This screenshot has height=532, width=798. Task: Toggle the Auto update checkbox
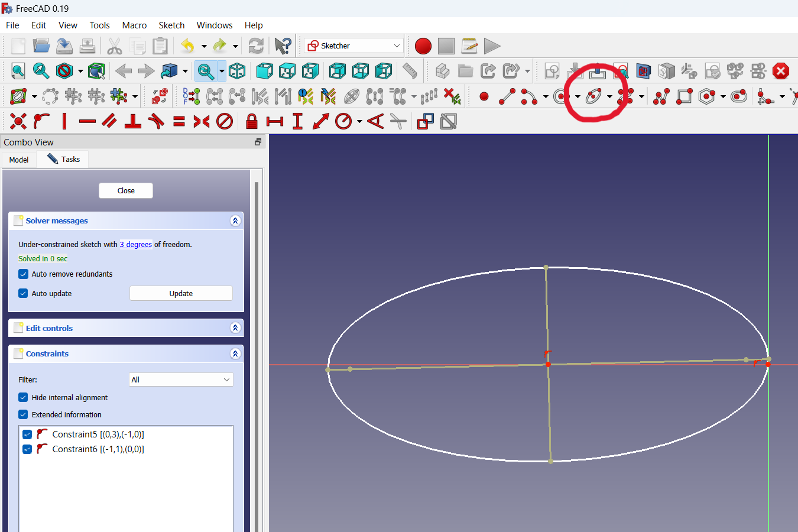click(x=23, y=294)
